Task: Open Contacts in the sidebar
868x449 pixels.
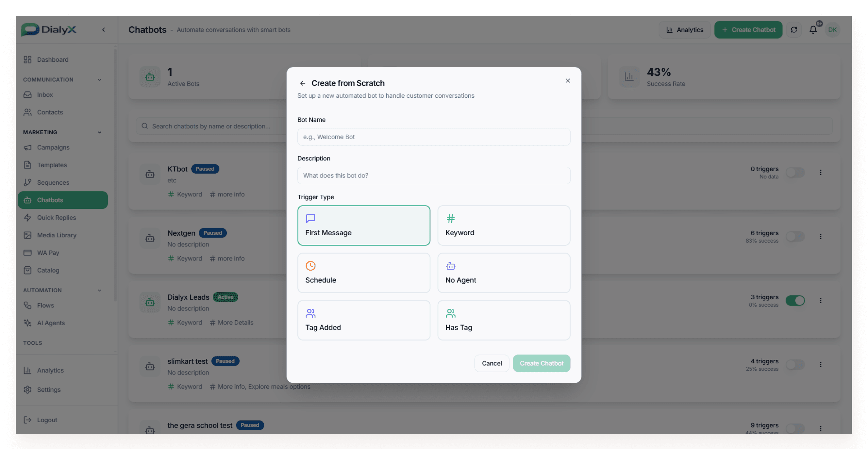Action: 63,112
